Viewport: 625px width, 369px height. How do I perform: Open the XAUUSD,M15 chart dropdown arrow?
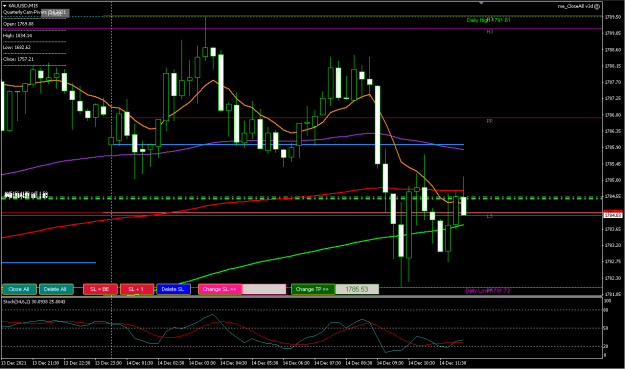point(4,6)
